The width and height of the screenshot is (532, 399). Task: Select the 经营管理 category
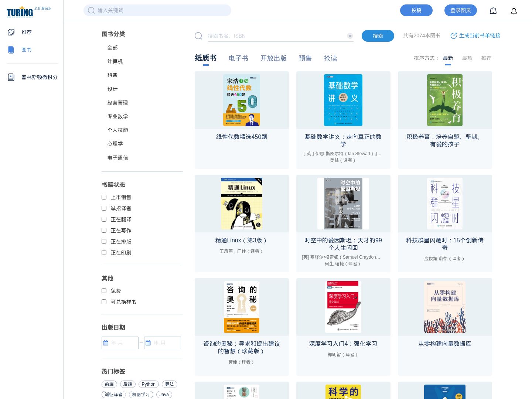tap(118, 103)
